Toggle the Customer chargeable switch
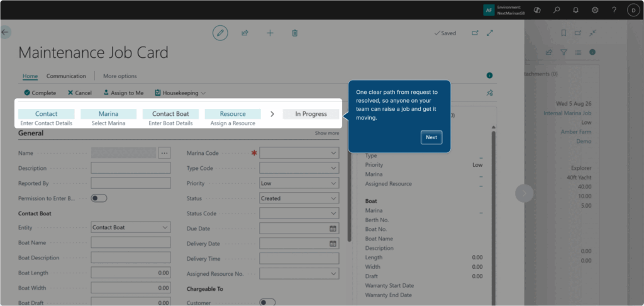The width and height of the screenshot is (644, 306). (x=267, y=303)
